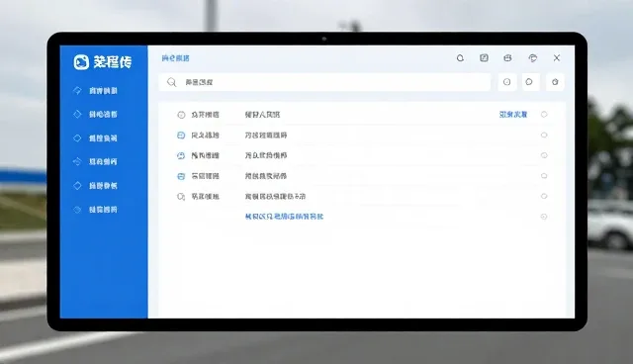Close the panel with the X icon
The image size is (633, 364).
pos(557,58)
